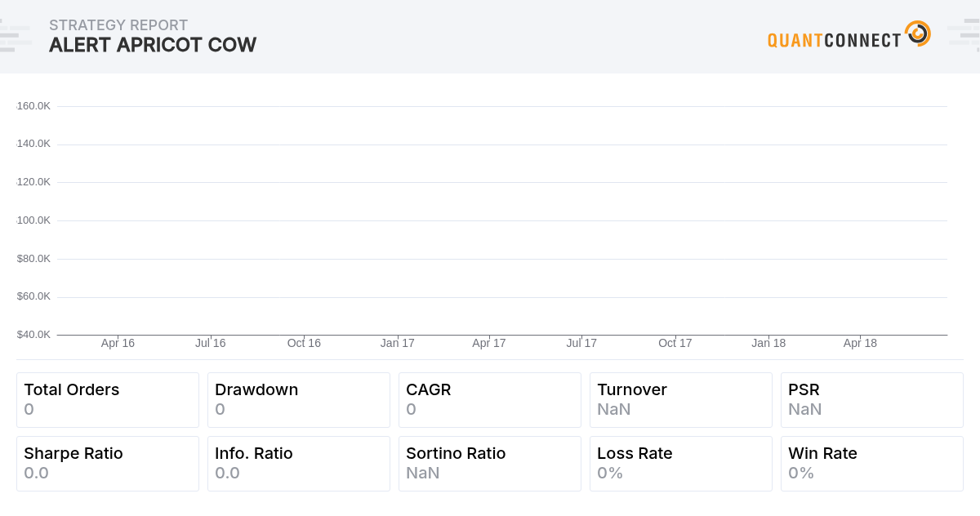The height and width of the screenshot is (516, 980).
Task: Click the 100.0K y-axis label
Action: [33, 220]
